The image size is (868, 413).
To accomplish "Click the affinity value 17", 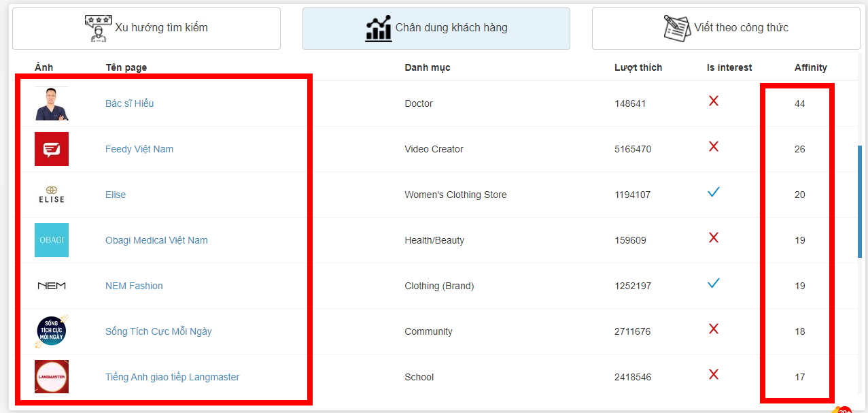I will tap(800, 377).
